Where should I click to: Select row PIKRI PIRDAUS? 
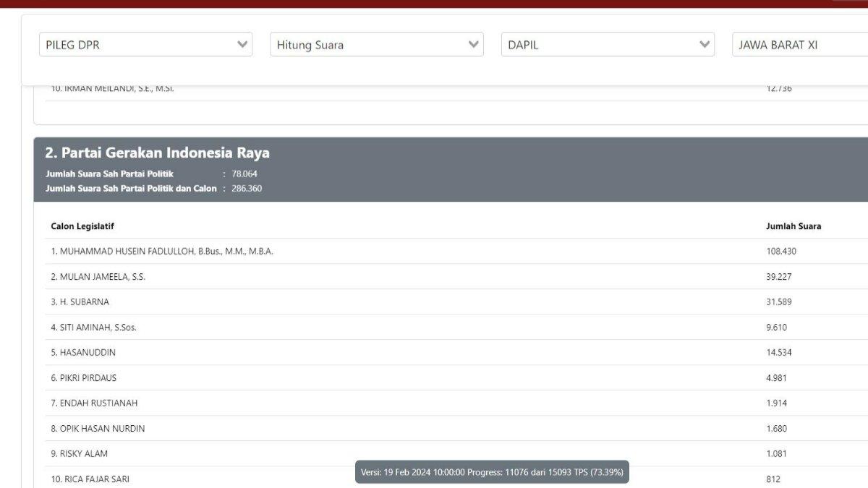click(x=456, y=377)
